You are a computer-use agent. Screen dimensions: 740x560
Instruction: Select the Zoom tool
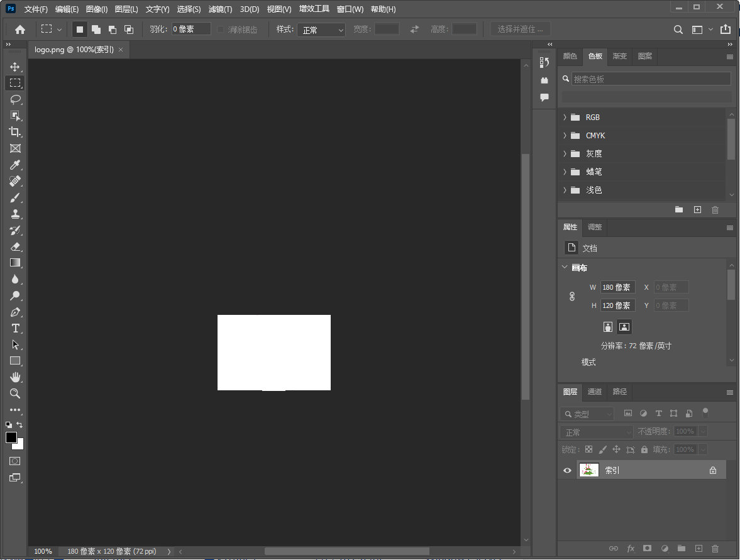[x=15, y=393]
